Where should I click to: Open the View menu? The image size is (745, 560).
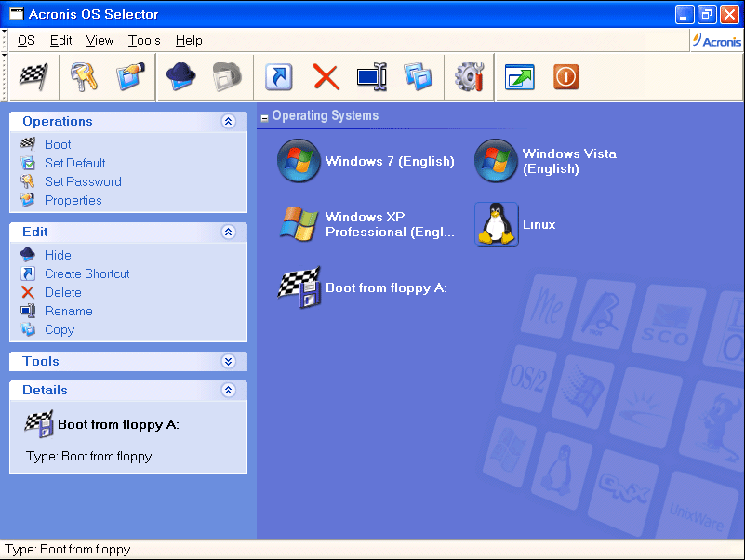click(100, 40)
